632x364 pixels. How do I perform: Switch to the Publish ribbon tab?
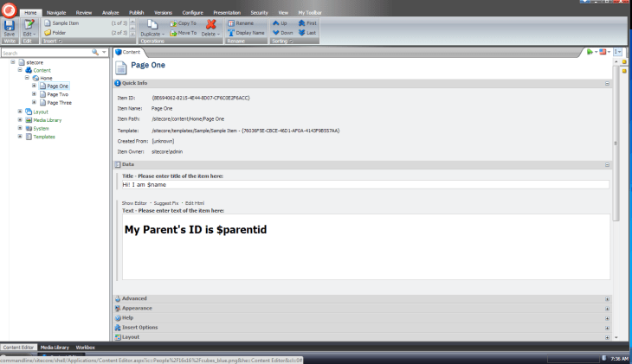pyautogui.click(x=136, y=14)
